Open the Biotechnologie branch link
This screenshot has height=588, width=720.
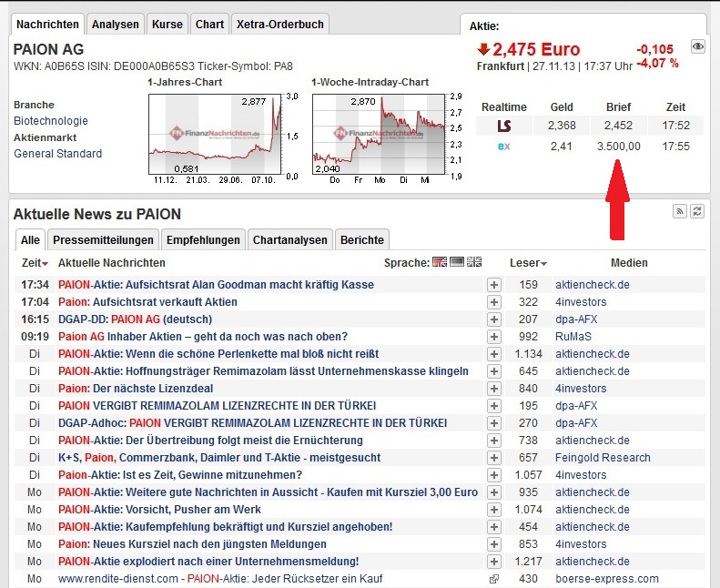(x=50, y=121)
